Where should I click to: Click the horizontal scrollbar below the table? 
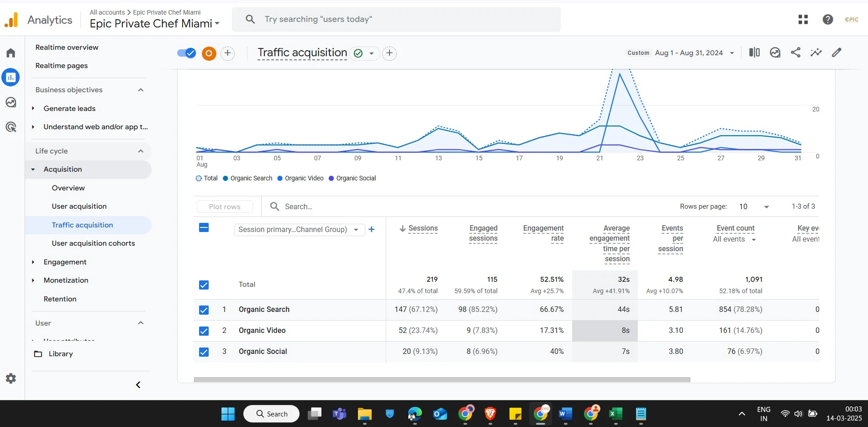pyautogui.click(x=442, y=380)
